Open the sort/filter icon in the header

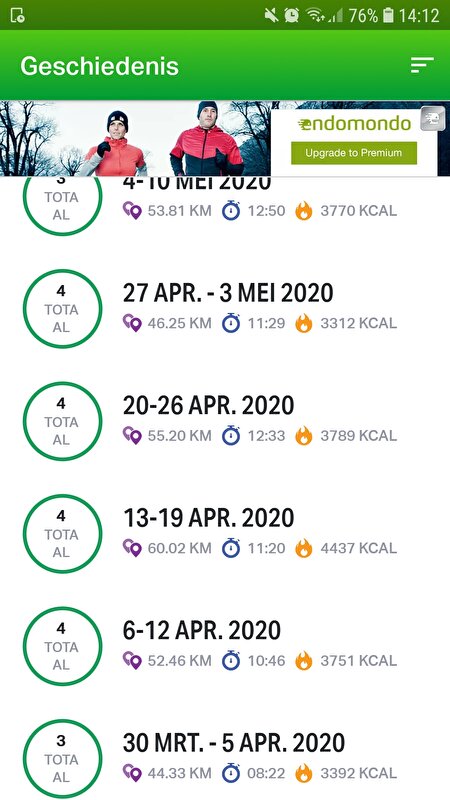pos(422,65)
